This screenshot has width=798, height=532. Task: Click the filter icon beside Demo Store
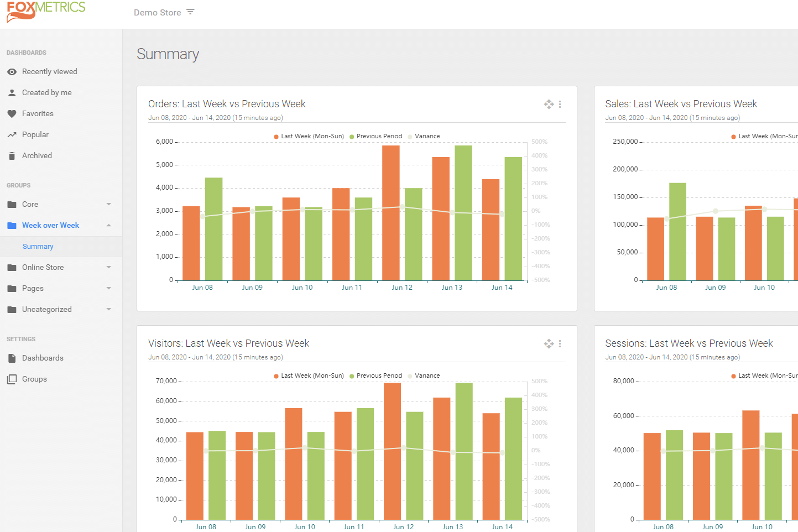(191, 12)
